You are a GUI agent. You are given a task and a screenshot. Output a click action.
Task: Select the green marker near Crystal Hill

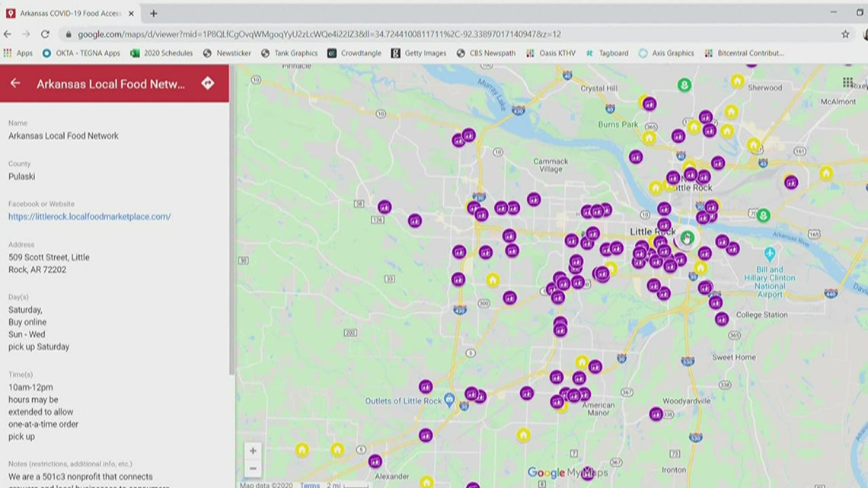685,85
